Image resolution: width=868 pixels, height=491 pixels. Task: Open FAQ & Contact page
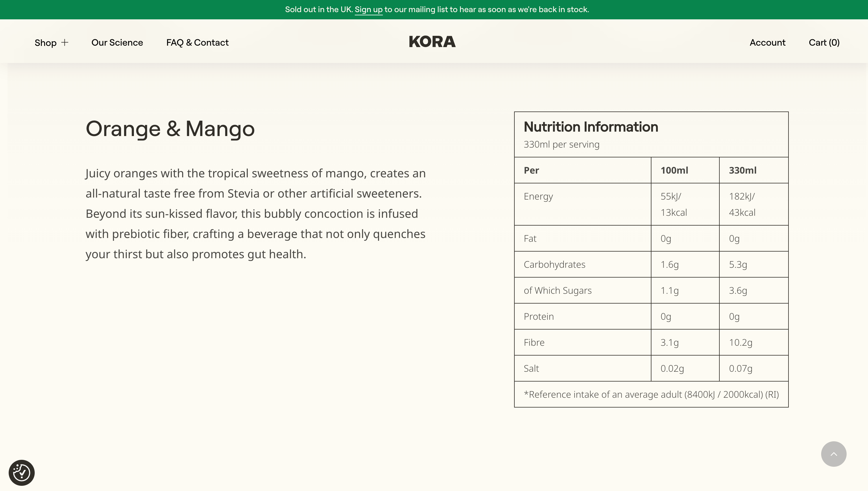pyautogui.click(x=197, y=42)
